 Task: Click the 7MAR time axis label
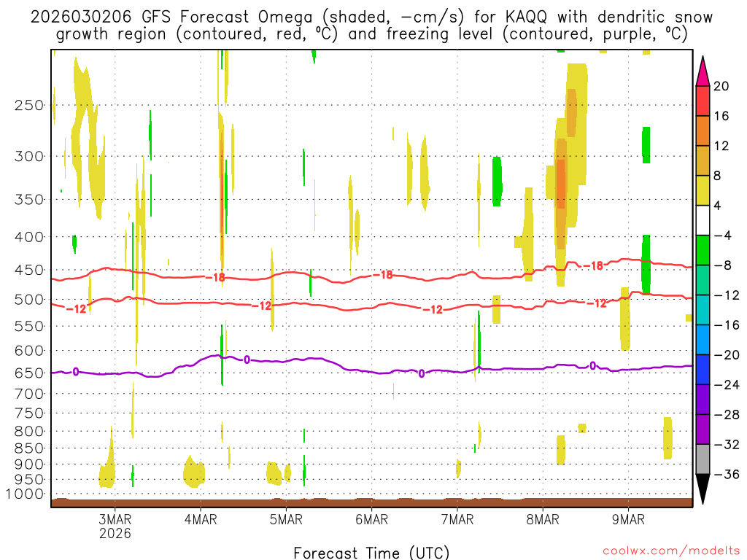tap(457, 519)
